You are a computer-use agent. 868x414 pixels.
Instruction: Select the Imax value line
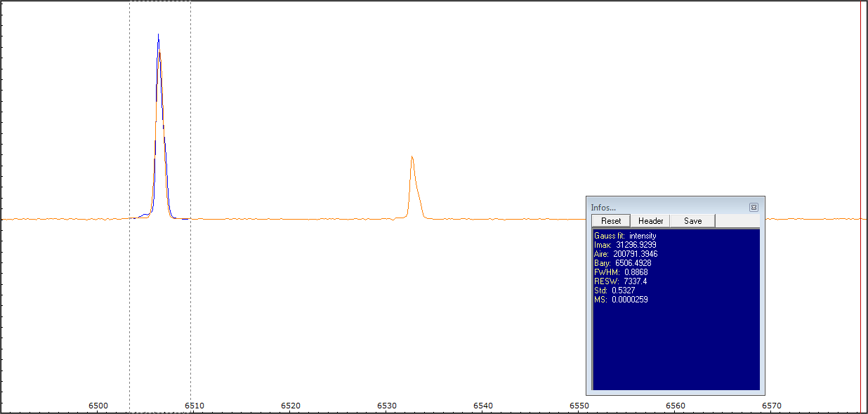coord(625,245)
